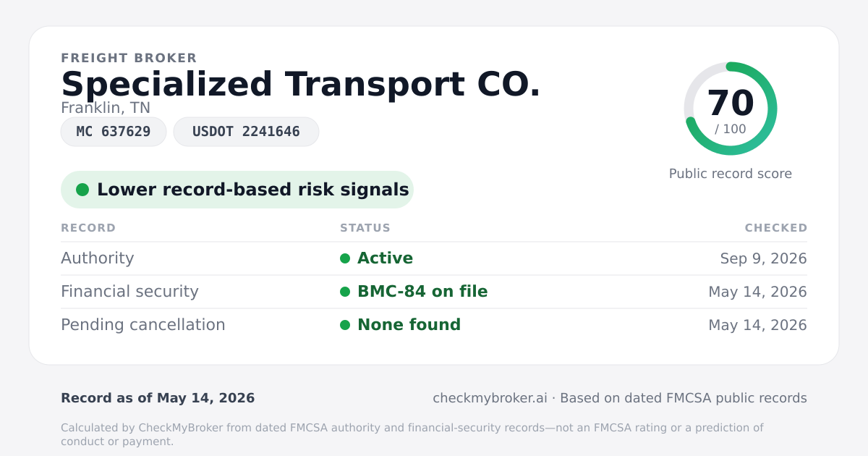
Task: Click the RECORD column header
Action: click(88, 228)
